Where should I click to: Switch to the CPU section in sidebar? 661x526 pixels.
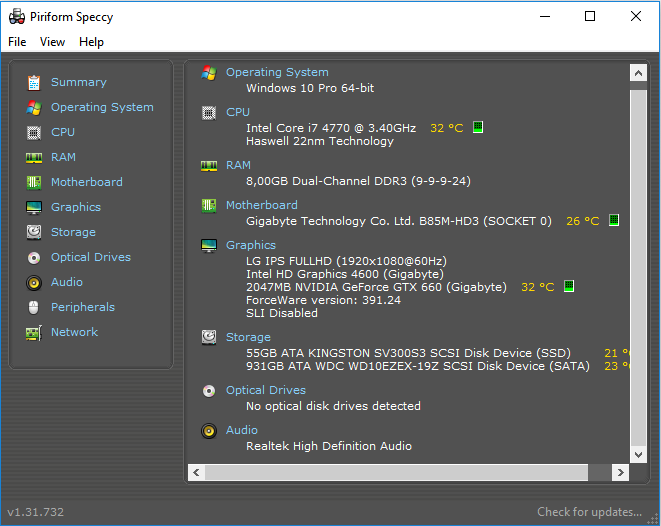click(x=63, y=132)
